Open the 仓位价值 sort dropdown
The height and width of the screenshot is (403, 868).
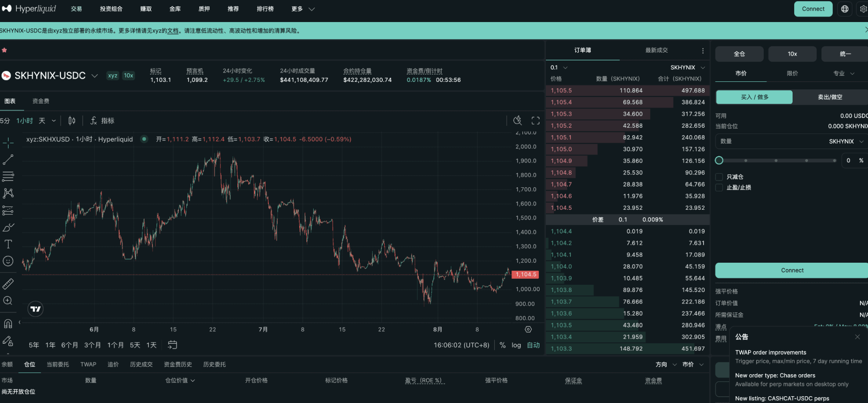pyautogui.click(x=180, y=381)
